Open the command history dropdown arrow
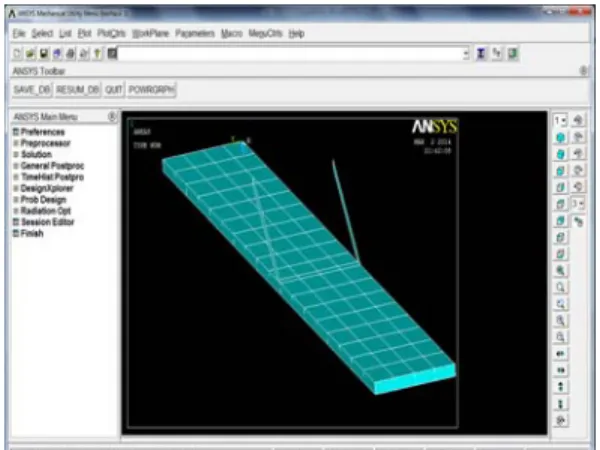 466,54
